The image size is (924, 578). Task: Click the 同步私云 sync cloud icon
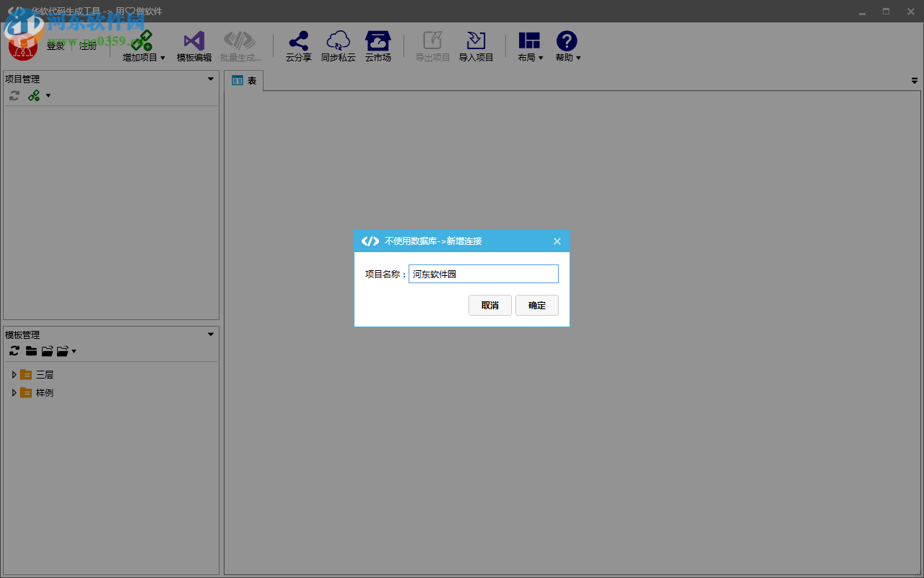(x=338, y=42)
